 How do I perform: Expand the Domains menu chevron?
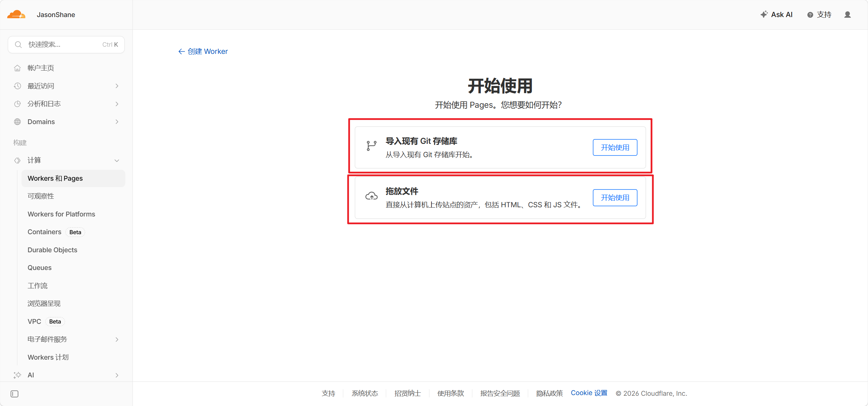point(117,122)
